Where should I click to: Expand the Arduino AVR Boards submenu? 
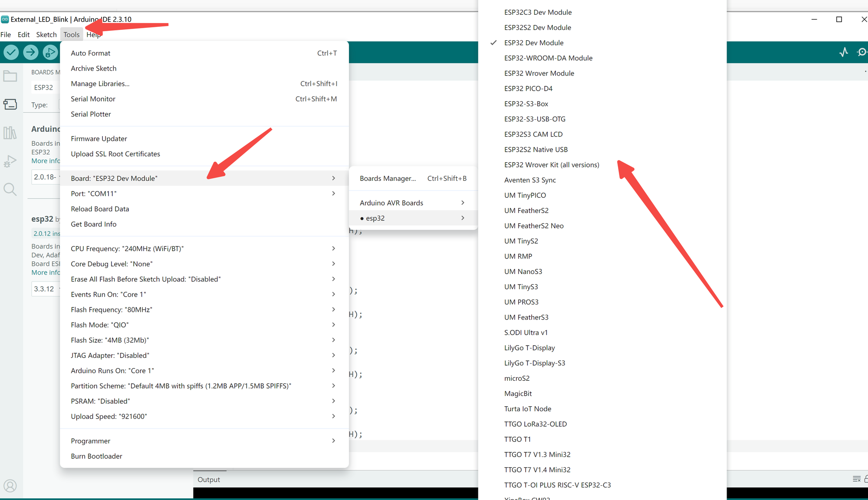(413, 203)
